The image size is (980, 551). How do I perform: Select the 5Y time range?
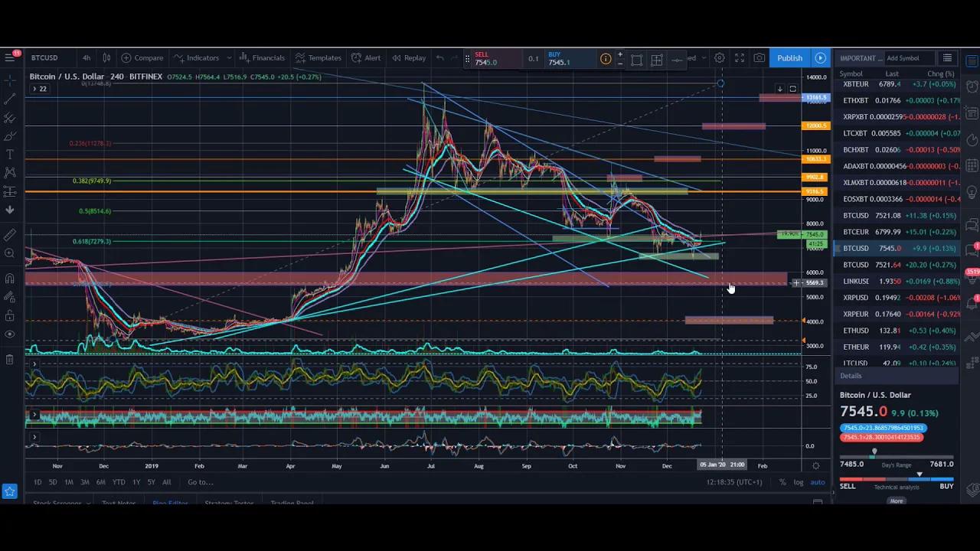tap(152, 482)
